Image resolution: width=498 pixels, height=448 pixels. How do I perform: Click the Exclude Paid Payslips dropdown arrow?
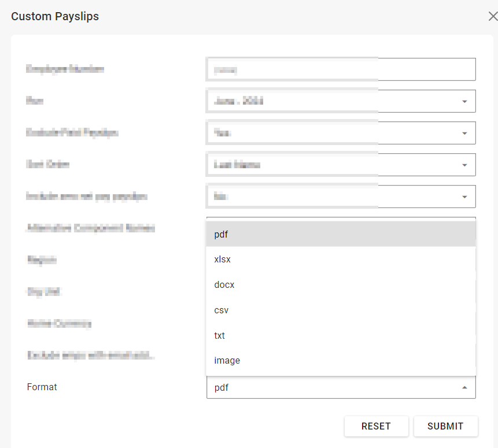click(x=464, y=134)
